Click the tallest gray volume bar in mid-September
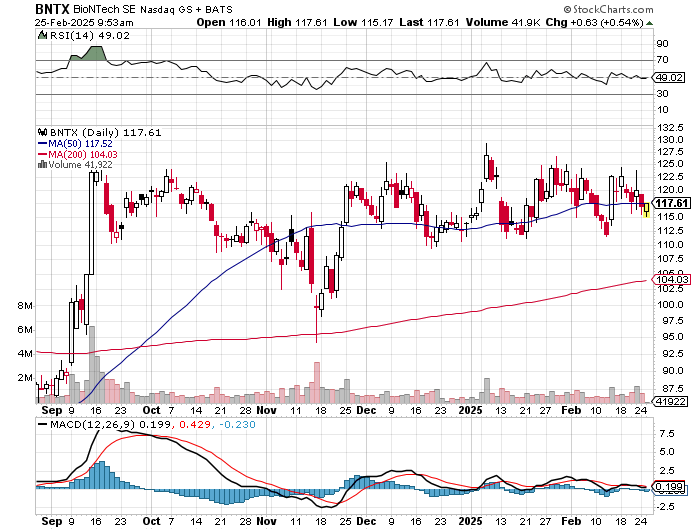700x530 pixels. [x=92, y=365]
